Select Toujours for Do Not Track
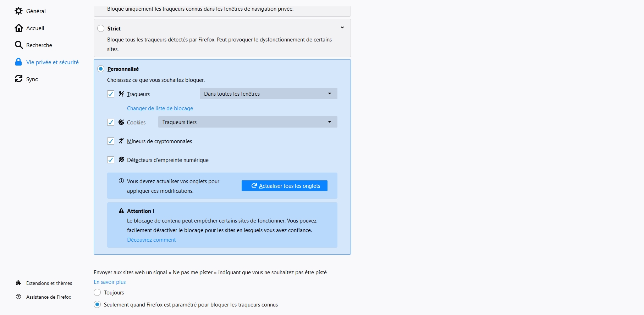Screen dimensions: 644x315 (97, 292)
